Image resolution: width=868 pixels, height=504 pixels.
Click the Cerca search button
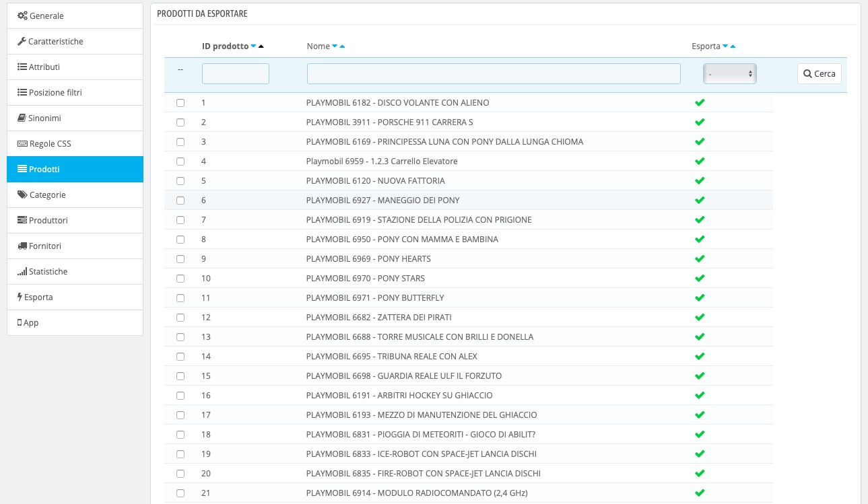(x=820, y=74)
